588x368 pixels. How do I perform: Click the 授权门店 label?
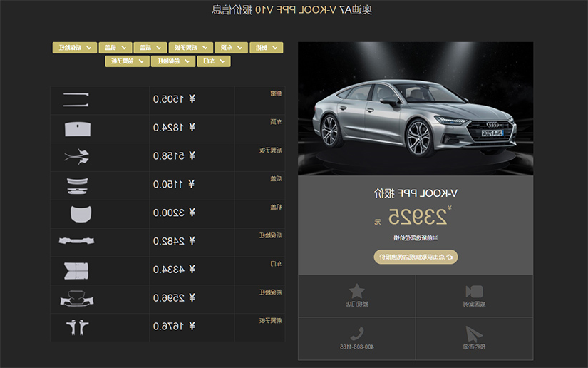[356, 305]
